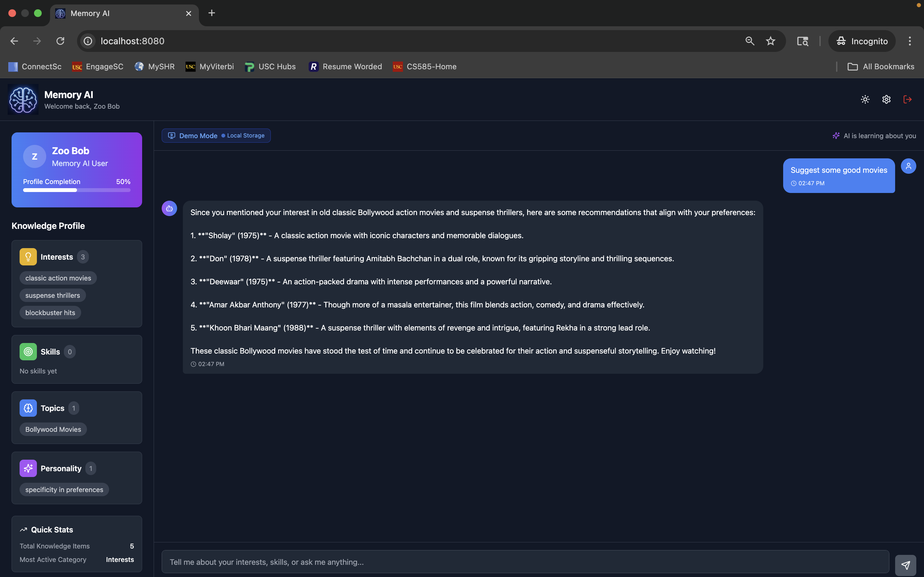
Task: Click the red logout icon
Action: click(908, 100)
